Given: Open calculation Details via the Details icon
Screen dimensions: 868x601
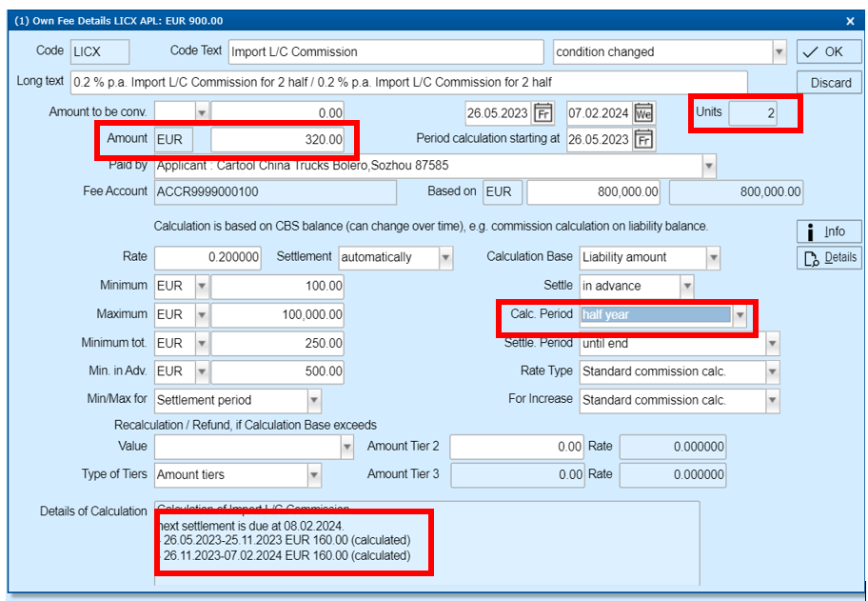Looking at the screenshot, I should [x=827, y=257].
